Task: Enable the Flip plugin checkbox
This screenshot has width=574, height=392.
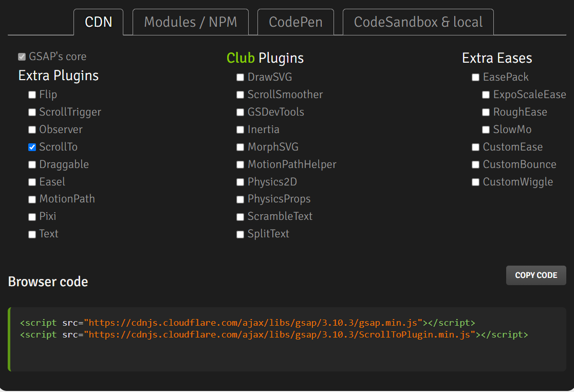Action: click(32, 95)
